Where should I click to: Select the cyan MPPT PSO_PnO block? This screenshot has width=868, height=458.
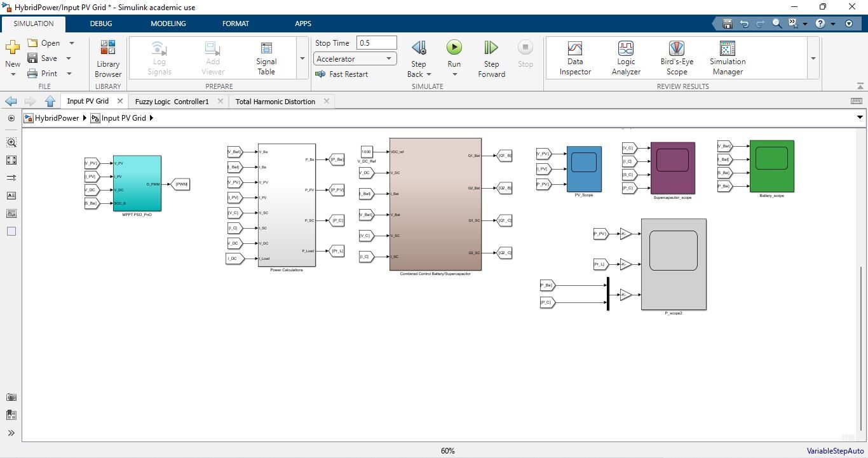coord(137,183)
